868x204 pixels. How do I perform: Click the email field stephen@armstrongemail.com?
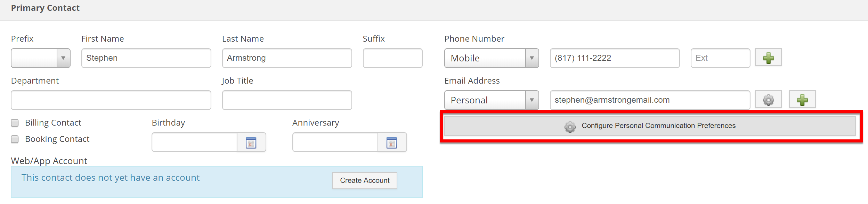(650, 100)
